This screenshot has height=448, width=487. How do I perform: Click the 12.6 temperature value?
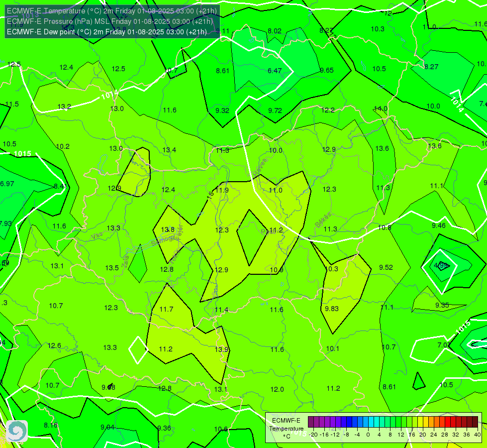pyautogui.click(x=54, y=345)
